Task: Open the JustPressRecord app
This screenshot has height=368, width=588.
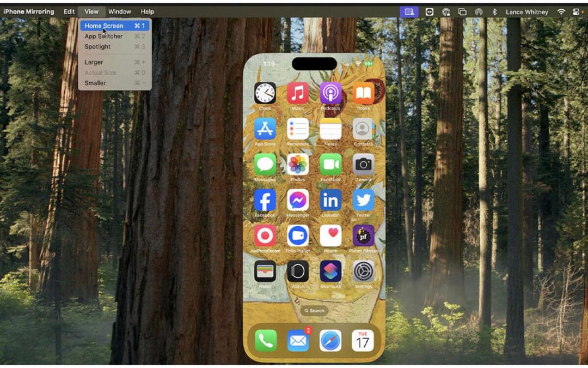Action: pyautogui.click(x=265, y=236)
